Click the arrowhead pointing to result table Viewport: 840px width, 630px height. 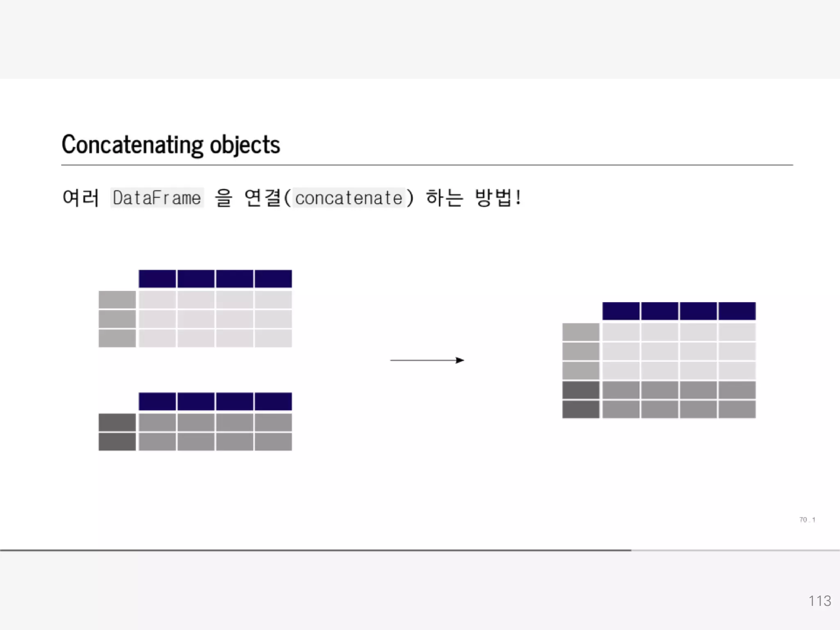460,360
